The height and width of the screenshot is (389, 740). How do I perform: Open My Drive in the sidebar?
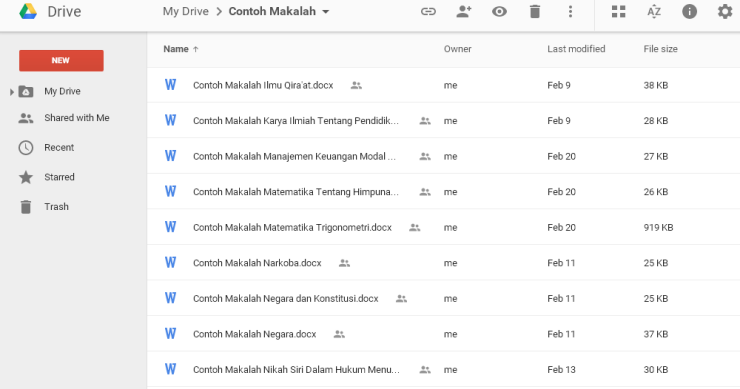(62, 91)
